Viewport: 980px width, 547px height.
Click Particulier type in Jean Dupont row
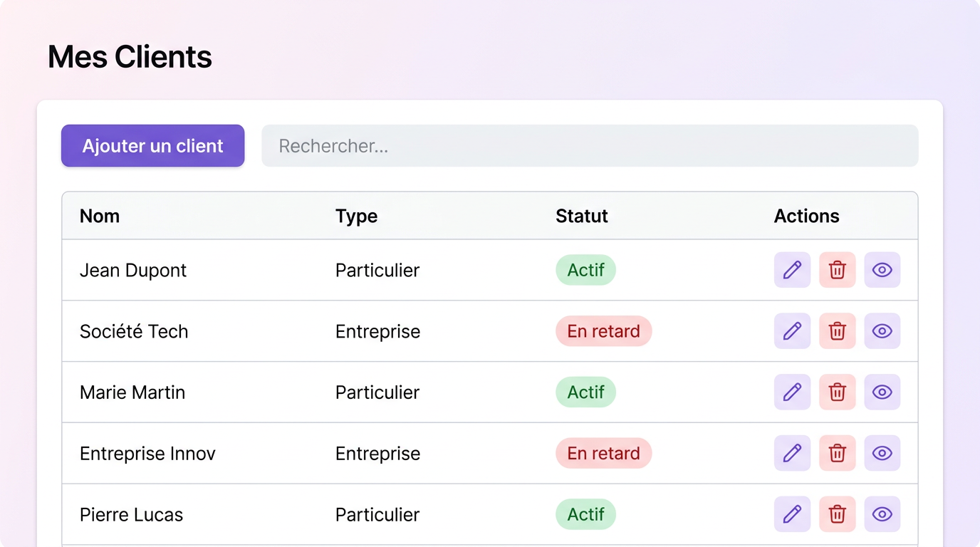pos(377,270)
